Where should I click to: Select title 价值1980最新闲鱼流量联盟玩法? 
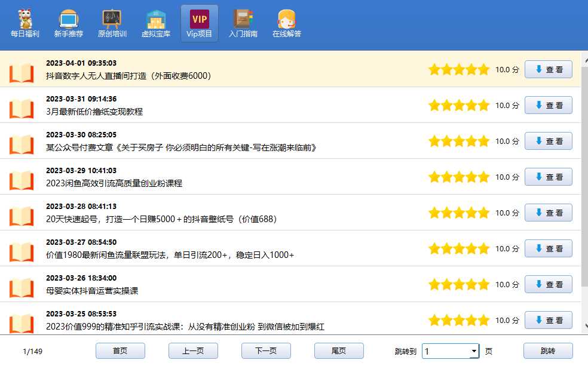coord(170,255)
